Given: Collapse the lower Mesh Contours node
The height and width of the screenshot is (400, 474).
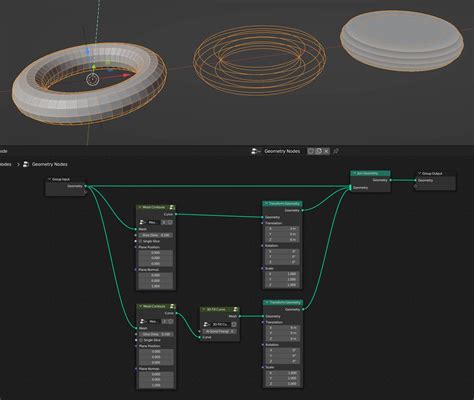Looking at the screenshot, I should tap(140, 306).
